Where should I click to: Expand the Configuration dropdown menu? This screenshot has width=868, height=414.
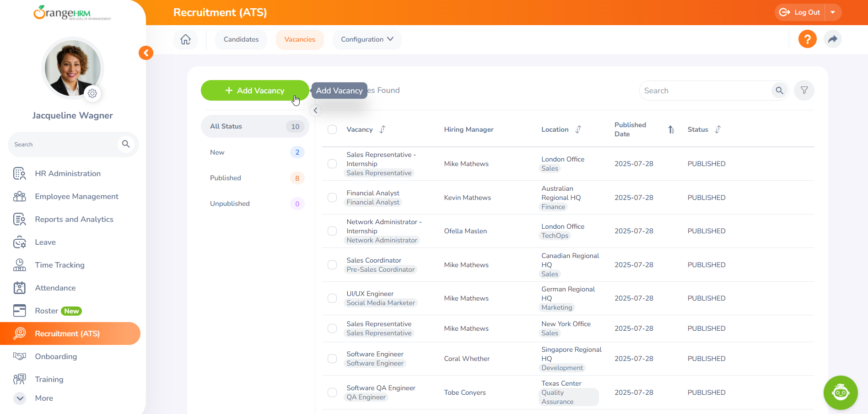click(367, 39)
